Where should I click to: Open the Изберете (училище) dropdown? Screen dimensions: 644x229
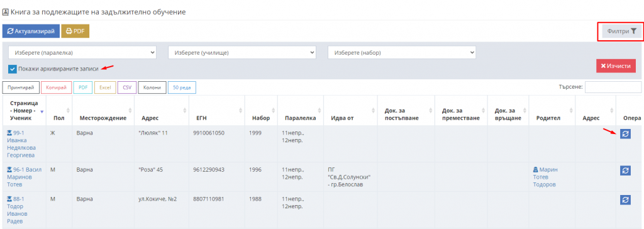coord(242,53)
